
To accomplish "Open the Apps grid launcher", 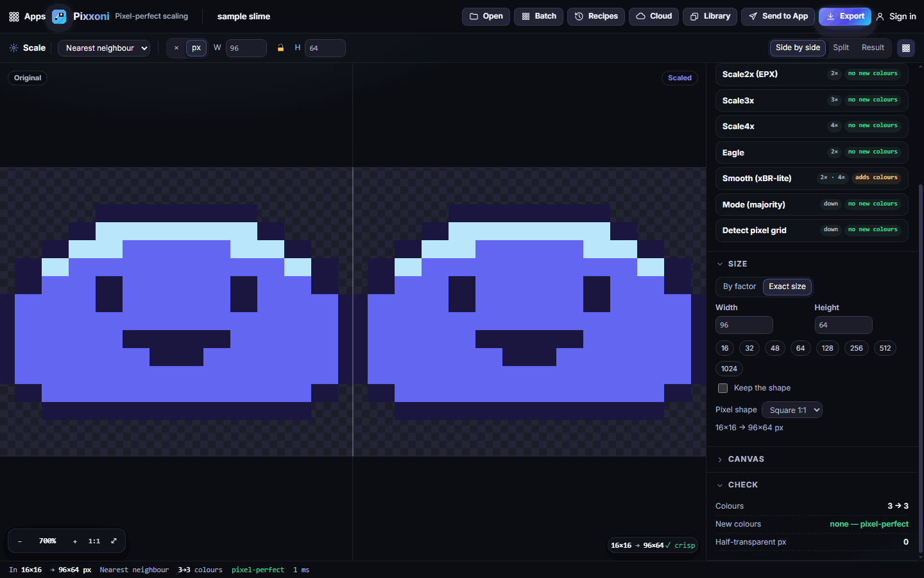I will point(27,16).
